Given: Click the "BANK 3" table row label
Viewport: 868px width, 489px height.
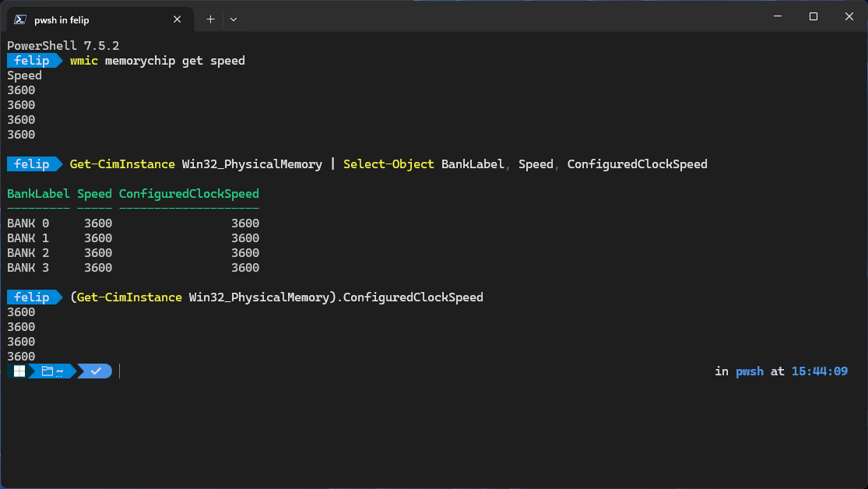Looking at the screenshot, I should (x=28, y=268).
